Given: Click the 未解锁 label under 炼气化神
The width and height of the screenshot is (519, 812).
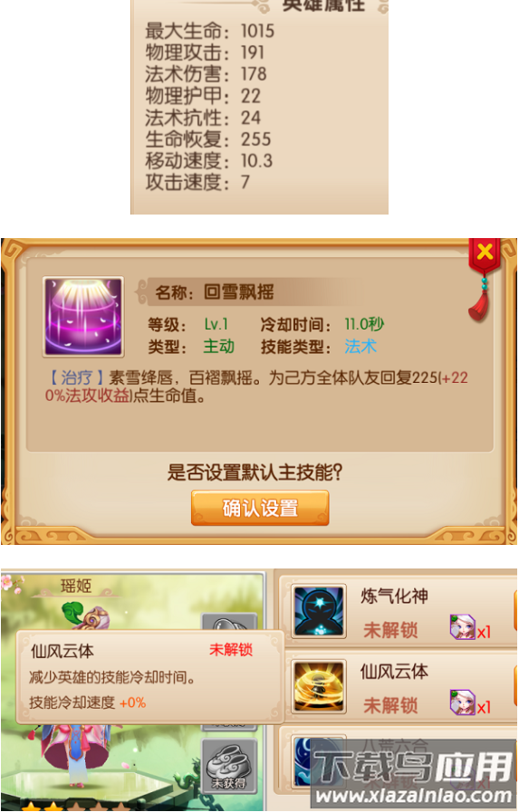Looking at the screenshot, I should (390, 630).
